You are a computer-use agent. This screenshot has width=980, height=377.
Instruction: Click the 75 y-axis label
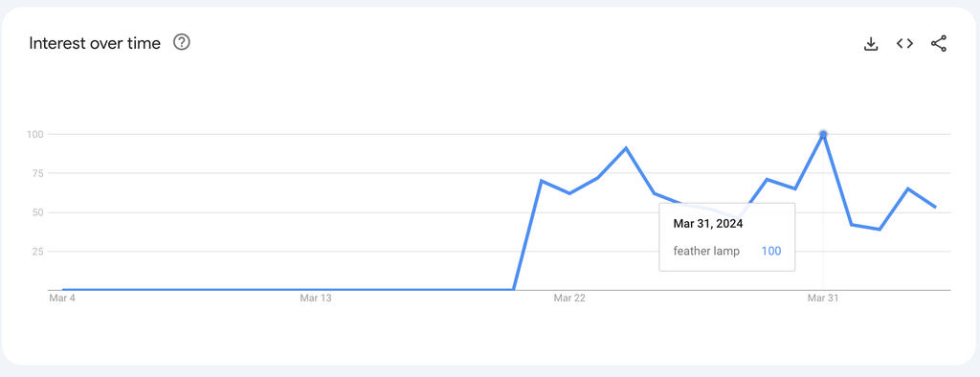coord(36,174)
